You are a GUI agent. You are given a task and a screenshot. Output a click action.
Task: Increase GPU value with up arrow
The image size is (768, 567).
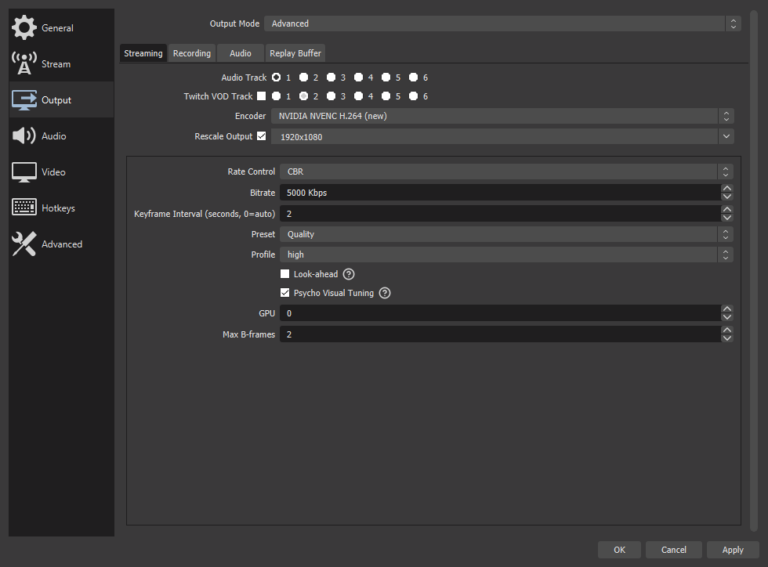coord(727,309)
